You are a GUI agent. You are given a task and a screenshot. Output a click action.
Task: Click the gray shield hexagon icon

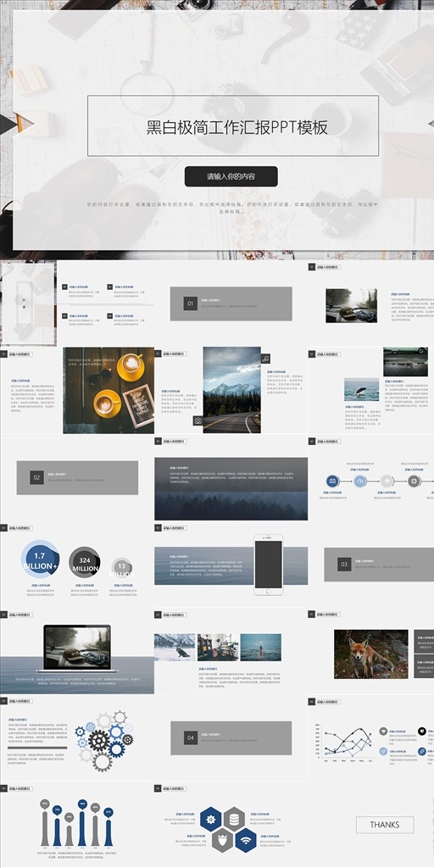(223, 840)
